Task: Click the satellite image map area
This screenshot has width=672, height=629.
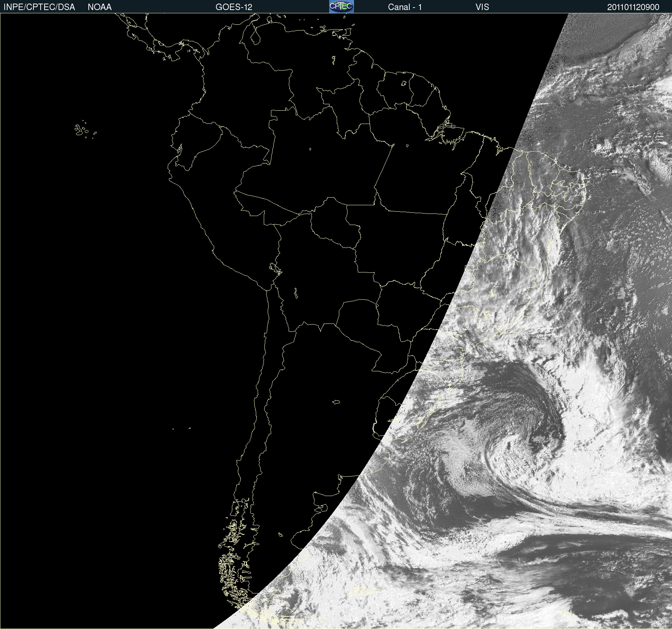Action: (x=336, y=321)
